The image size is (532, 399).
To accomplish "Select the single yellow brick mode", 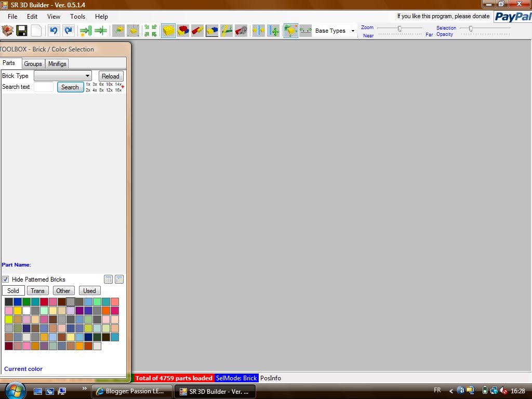I will [168, 31].
